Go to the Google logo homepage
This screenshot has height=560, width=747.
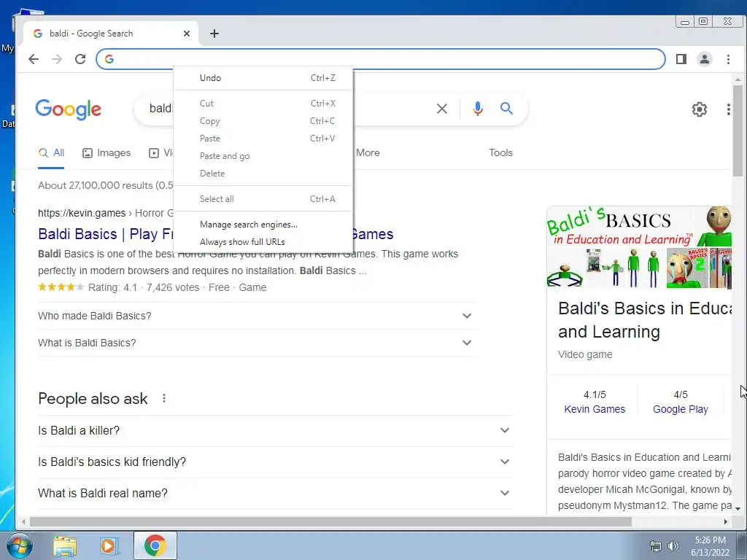[68, 109]
